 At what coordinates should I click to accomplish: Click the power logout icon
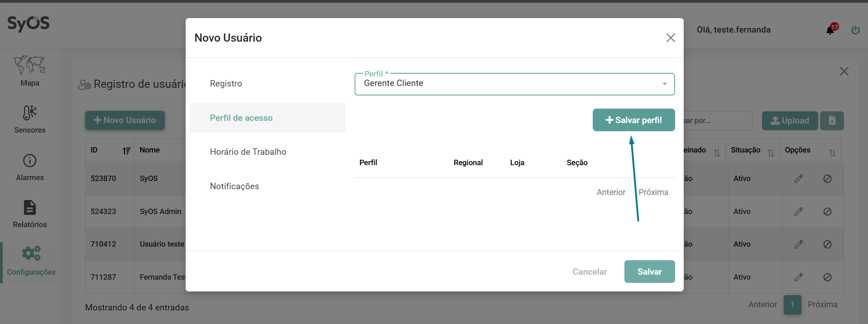[855, 30]
